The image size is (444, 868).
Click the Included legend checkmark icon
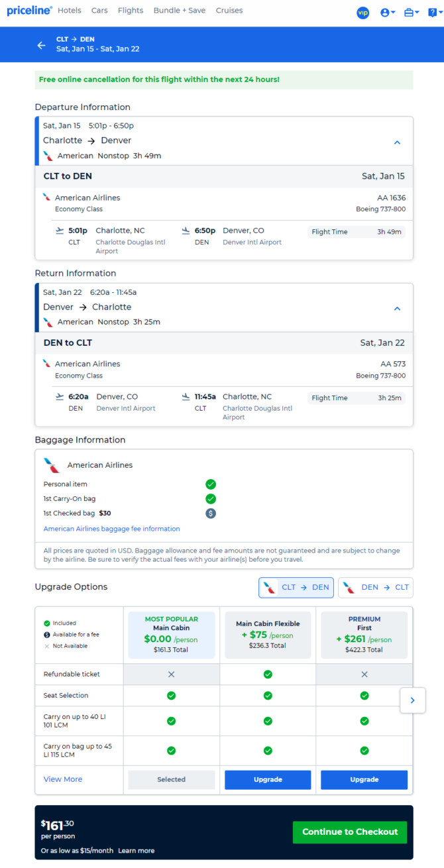[46, 624]
